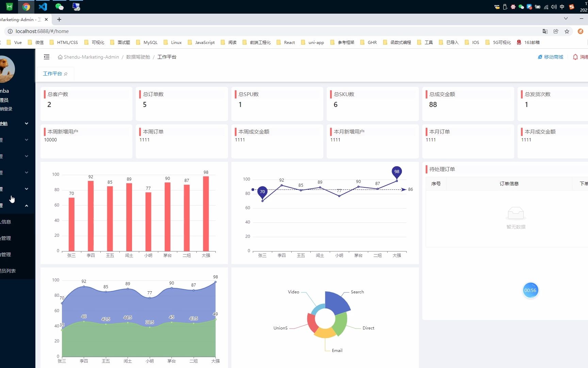Click the pin icon on 工作平台 tab

[66, 74]
